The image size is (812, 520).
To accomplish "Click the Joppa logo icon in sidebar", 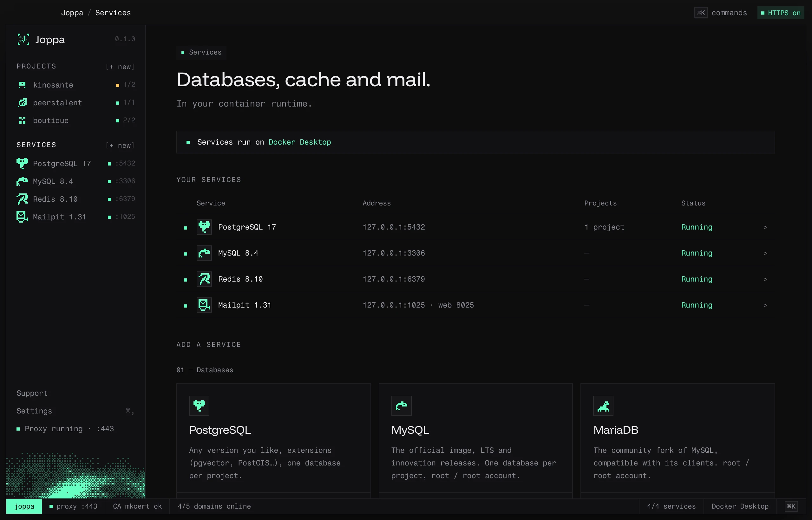I will 23,40.
